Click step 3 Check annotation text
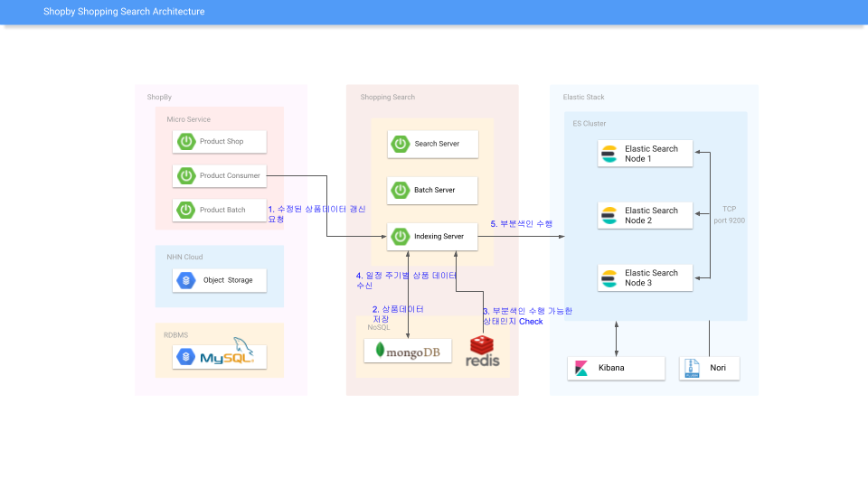Screen dimensions: 868x488 [527, 316]
